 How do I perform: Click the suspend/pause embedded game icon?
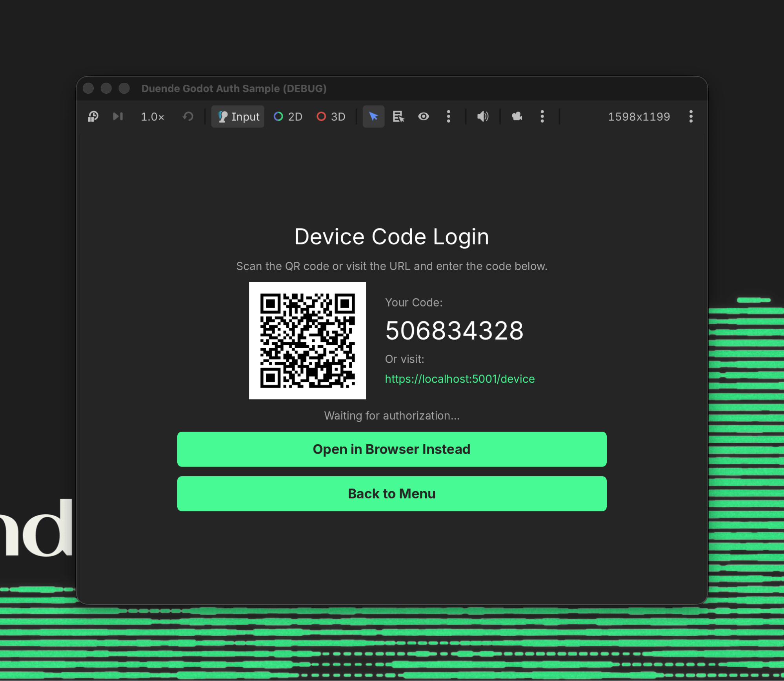click(x=93, y=116)
